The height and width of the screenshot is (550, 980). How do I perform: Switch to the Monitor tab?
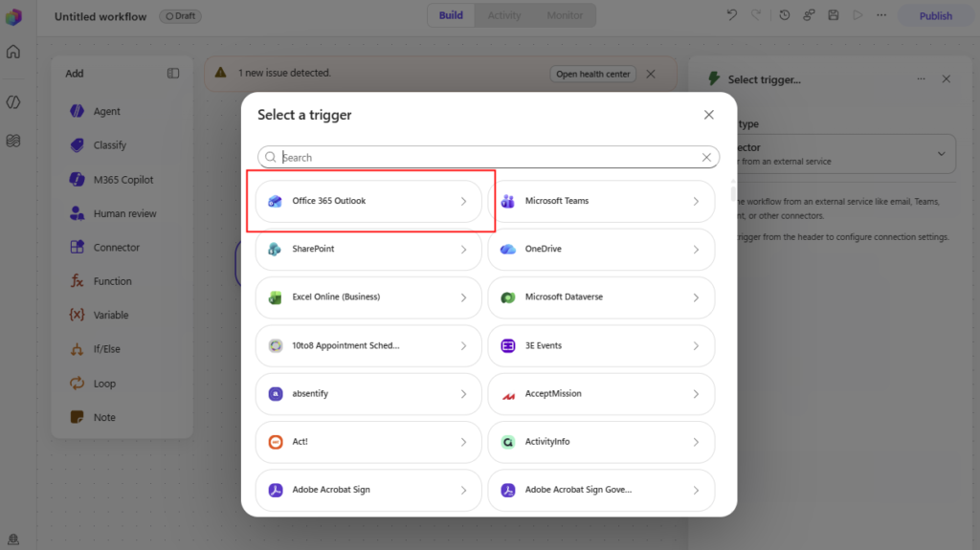565,15
